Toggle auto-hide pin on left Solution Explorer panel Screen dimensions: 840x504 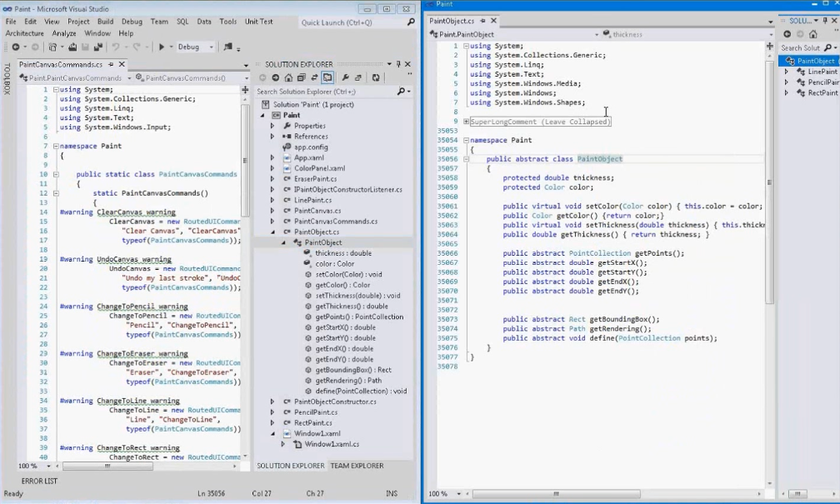pos(398,64)
